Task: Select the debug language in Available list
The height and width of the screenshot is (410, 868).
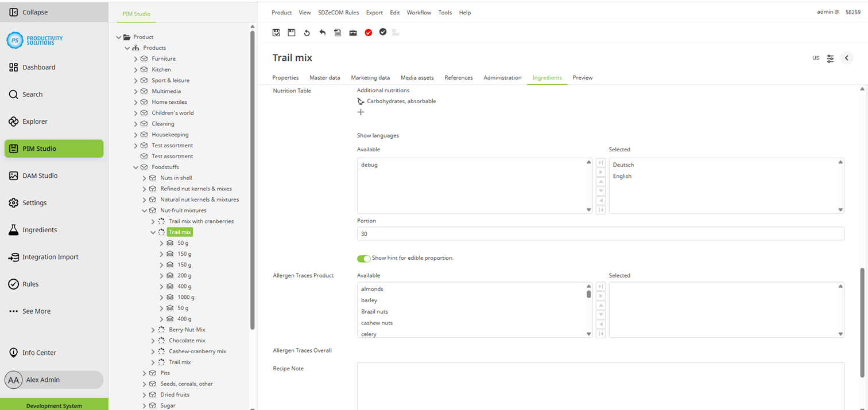Action: (x=369, y=165)
